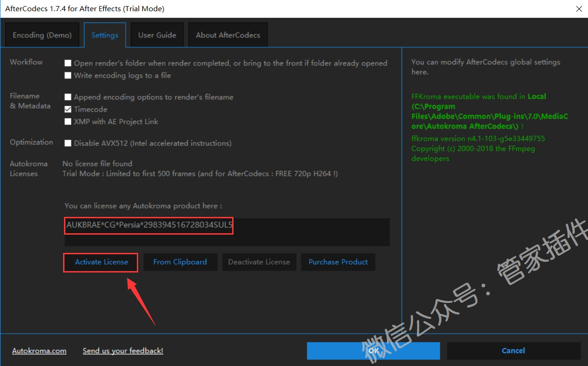Click the FFKroma executable found message
The width and height of the screenshot is (588, 366).
click(x=490, y=111)
